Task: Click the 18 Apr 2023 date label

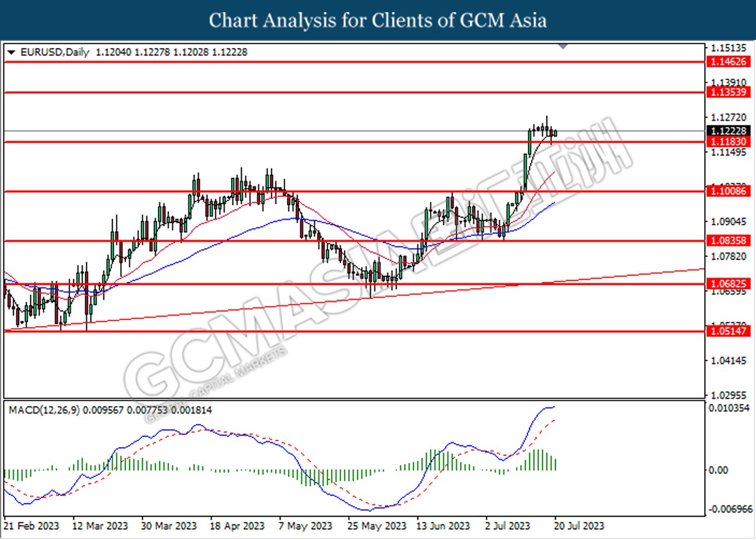Action: 237,526
